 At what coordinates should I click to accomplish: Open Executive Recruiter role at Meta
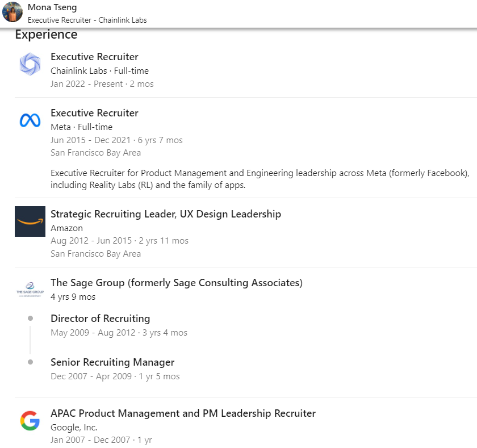[x=94, y=113]
